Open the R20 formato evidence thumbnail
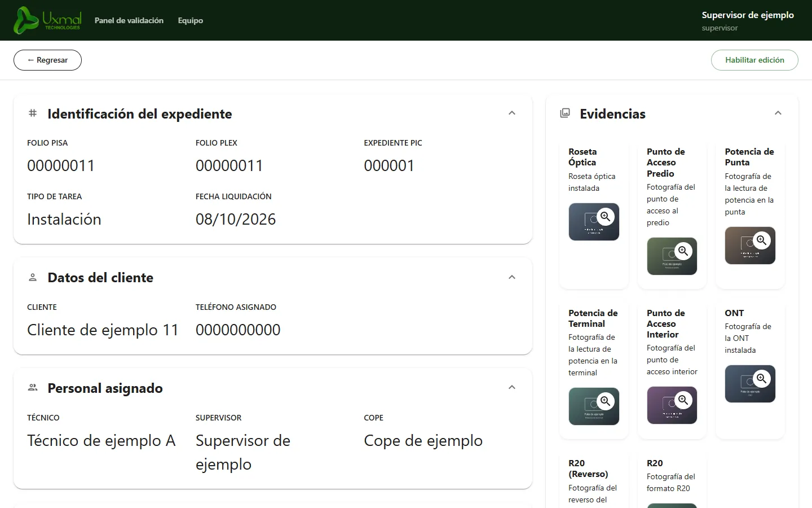The width and height of the screenshot is (812, 508). 672,505
